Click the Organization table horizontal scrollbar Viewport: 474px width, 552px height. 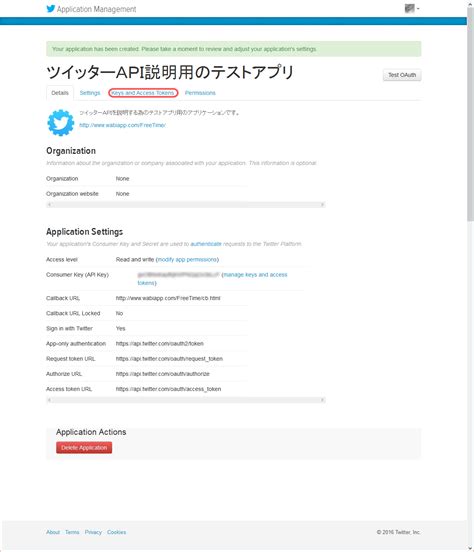pyautogui.click(x=186, y=205)
